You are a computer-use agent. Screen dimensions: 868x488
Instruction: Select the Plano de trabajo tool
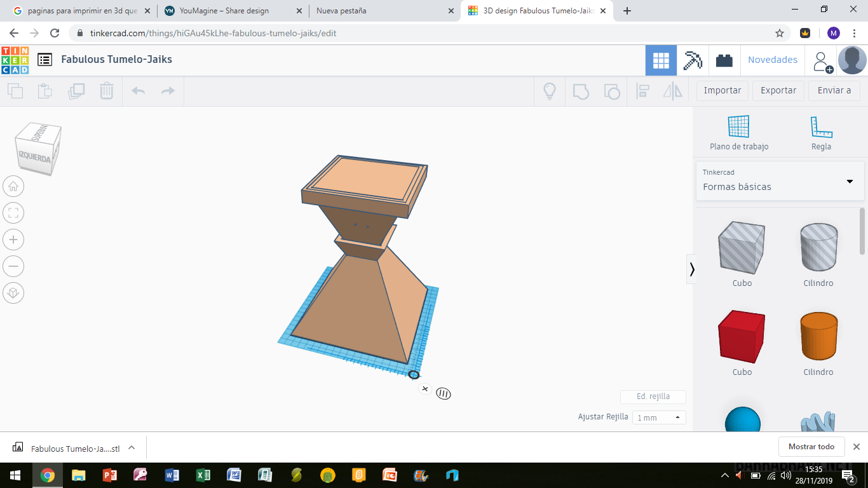point(738,133)
